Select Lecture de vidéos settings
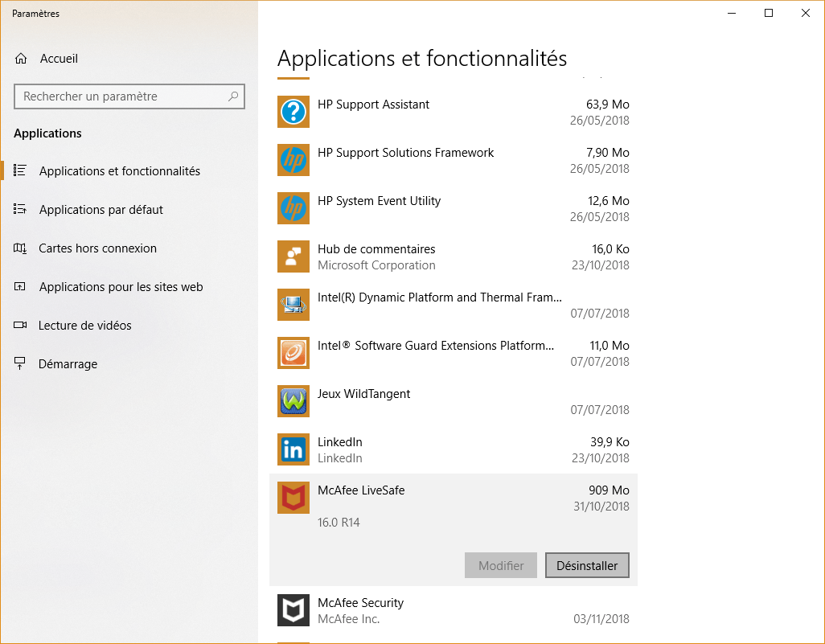Viewport: 825px width, 644px height. click(84, 326)
